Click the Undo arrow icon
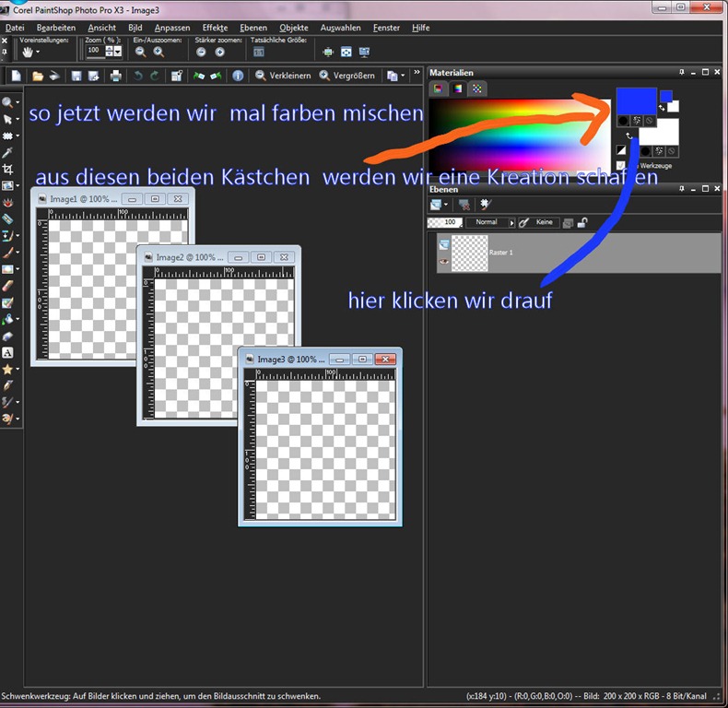Screen dimensions: 728x708 138,76
